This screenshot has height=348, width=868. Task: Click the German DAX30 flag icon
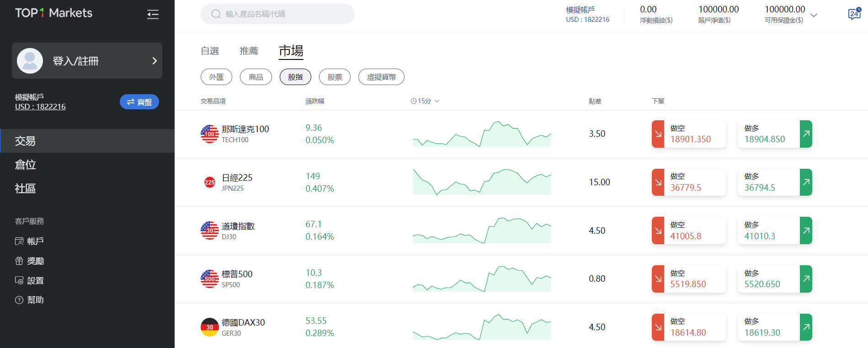click(x=209, y=327)
